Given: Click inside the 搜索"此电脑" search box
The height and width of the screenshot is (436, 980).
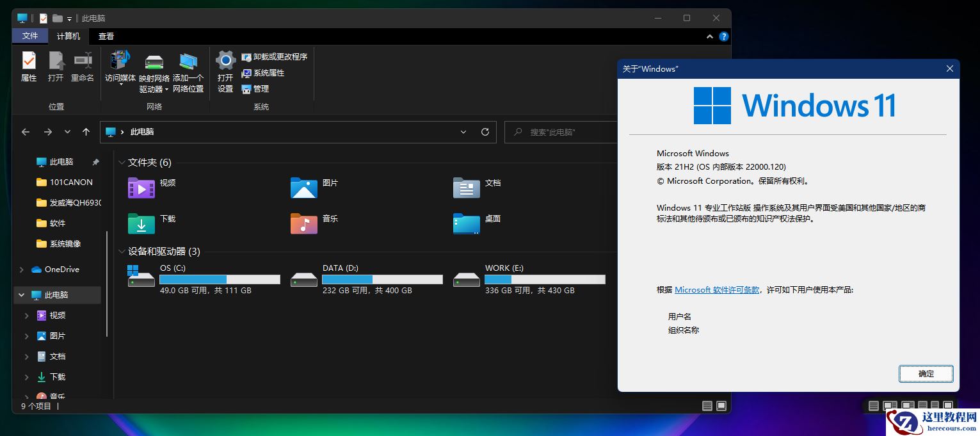Looking at the screenshot, I should (x=563, y=132).
